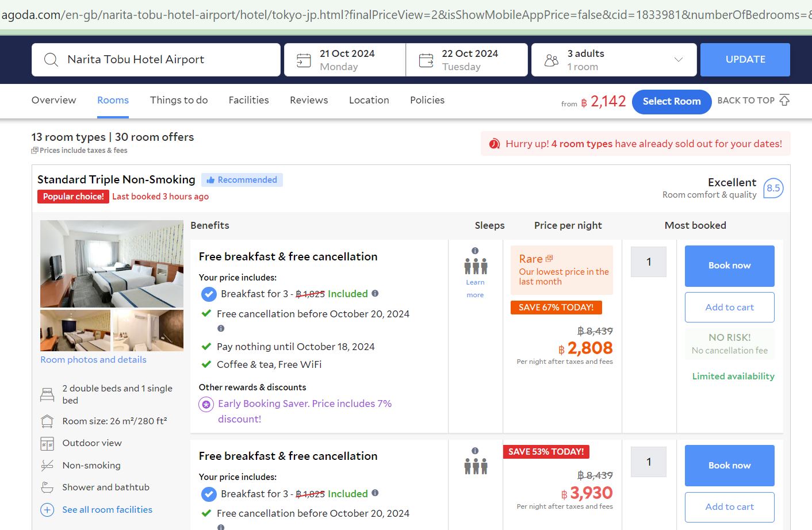This screenshot has width=812, height=530.
Task: Open the bathroom thumbnail photo
Action: [148, 331]
